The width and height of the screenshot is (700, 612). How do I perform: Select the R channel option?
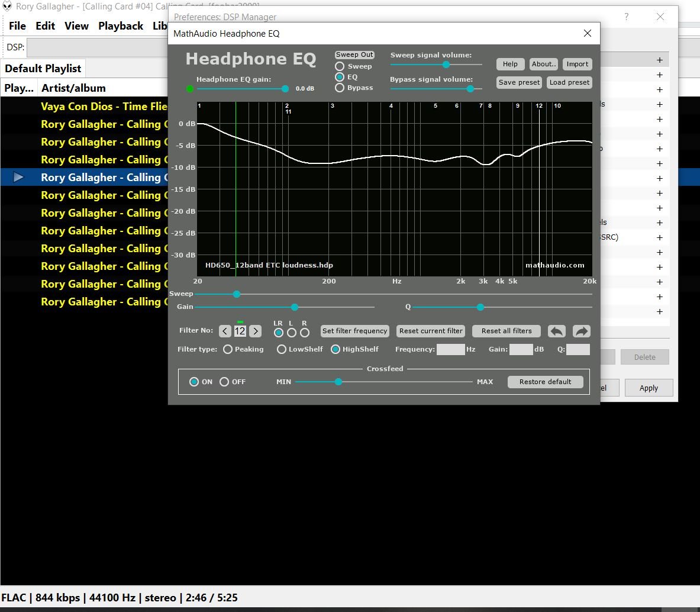305,333
